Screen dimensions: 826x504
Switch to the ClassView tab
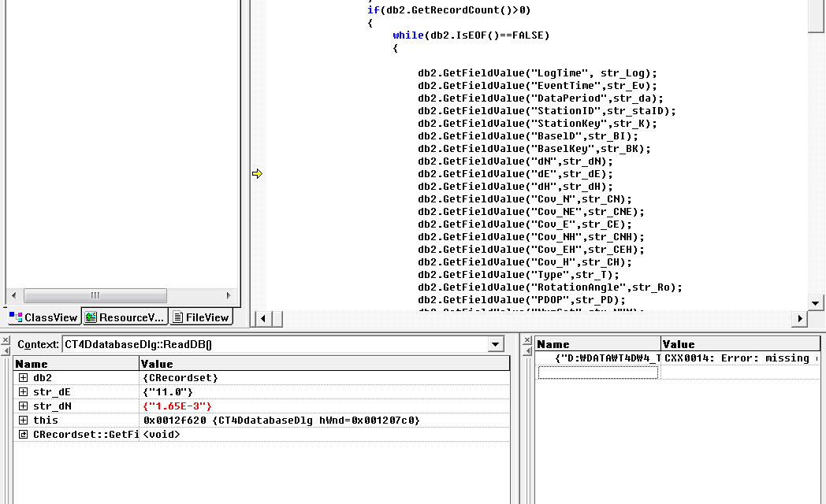click(44, 317)
